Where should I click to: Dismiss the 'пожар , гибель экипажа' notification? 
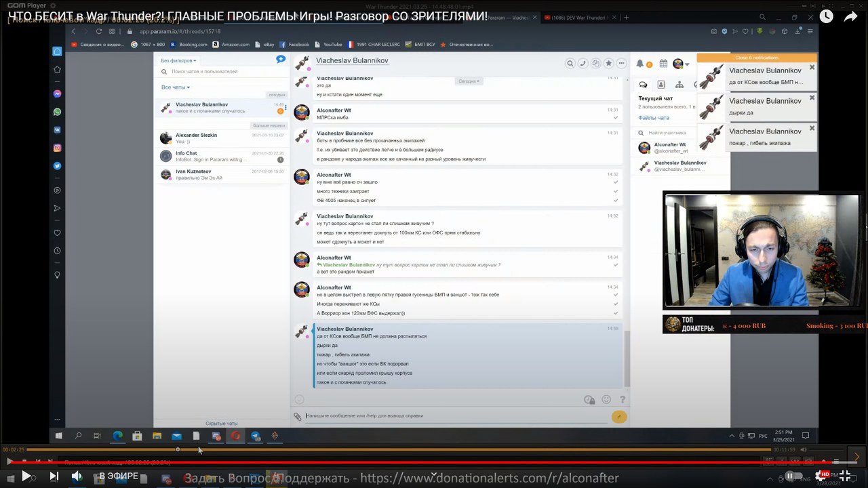(x=812, y=127)
